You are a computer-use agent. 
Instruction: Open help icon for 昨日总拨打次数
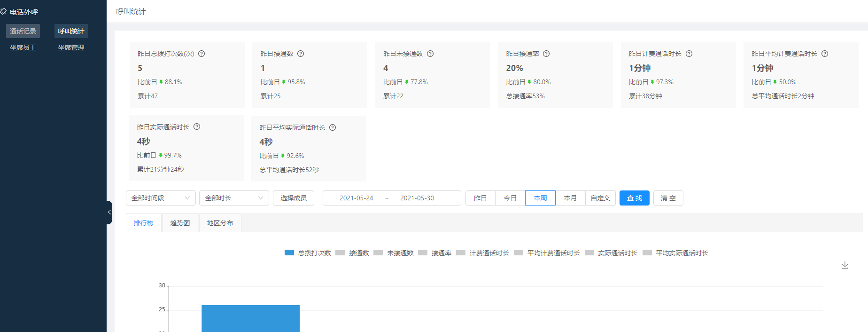pyautogui.click(x=201, y=54)
